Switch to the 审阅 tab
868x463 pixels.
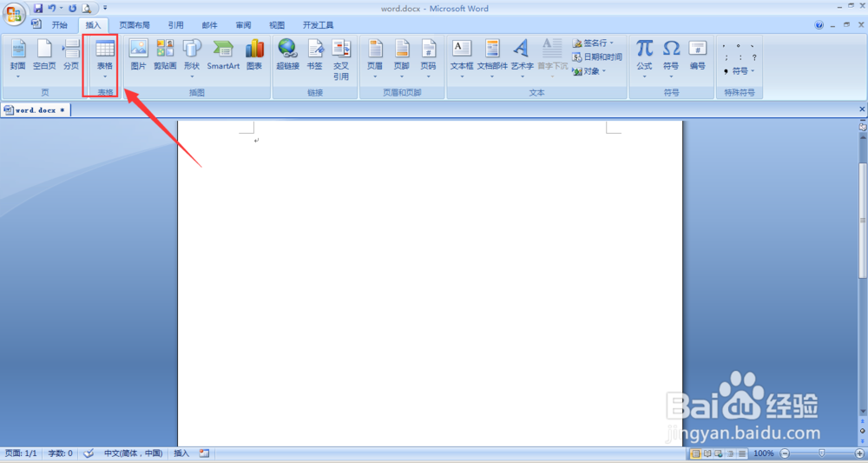pos(243,25)
